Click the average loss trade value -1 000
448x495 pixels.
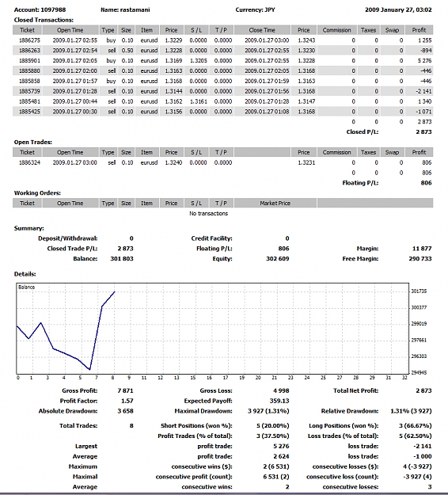coord(423,456)
